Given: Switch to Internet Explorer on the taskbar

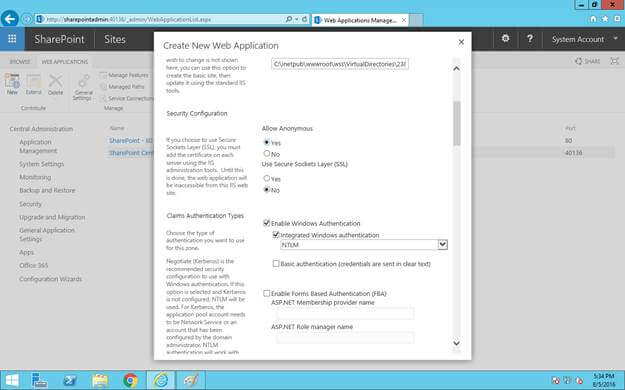Looking at the screenshot, I should 160,380.
